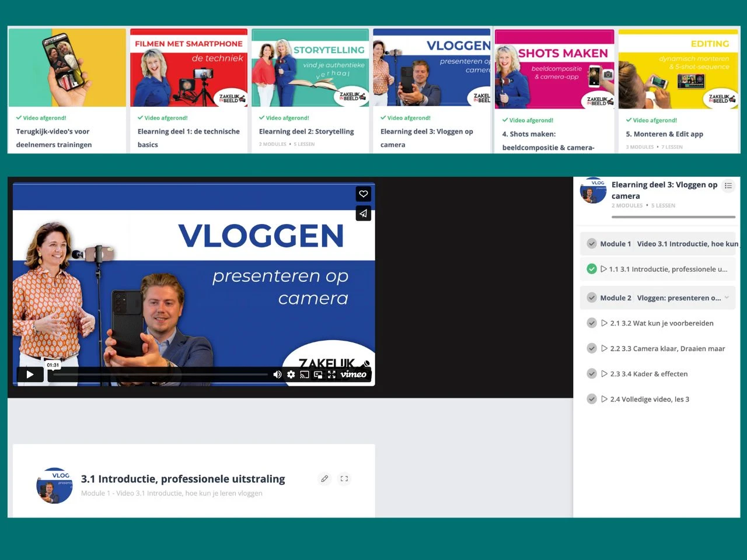Collapse Module 2 using its chevron
The height and width of the screenshot is (560, 747).
[x=727, y=298]
